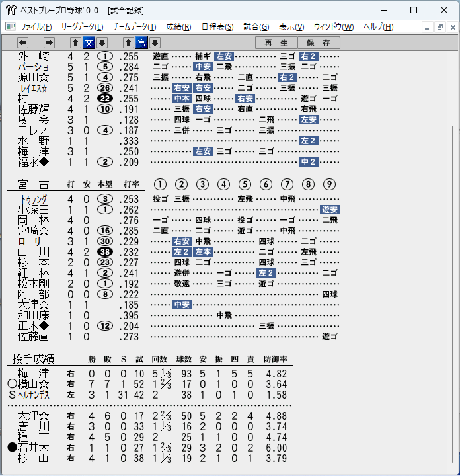Click the document icon left of ファイル menu

(x=11, y=26)
